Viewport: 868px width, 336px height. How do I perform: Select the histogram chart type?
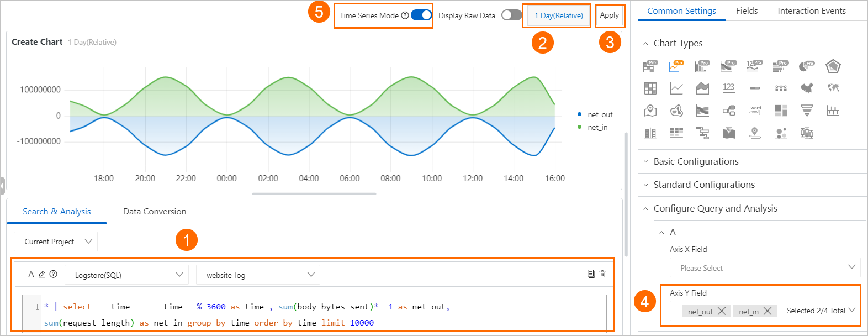(833, 111)
